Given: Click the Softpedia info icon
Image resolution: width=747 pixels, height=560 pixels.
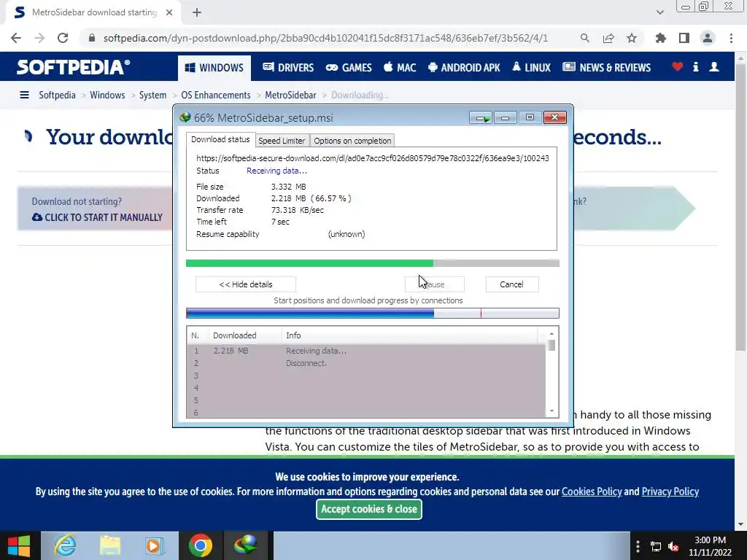Looking at the screenshot, I should [695, 66].
